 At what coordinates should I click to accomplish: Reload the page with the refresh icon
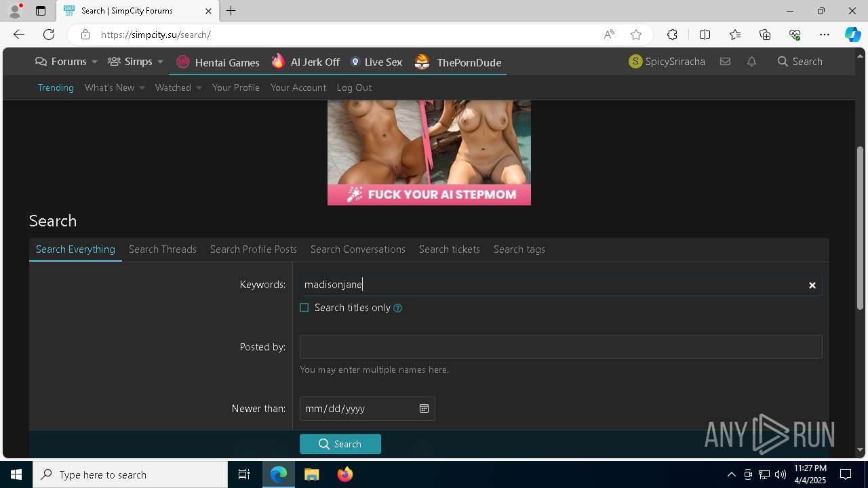tap(49, 35)
